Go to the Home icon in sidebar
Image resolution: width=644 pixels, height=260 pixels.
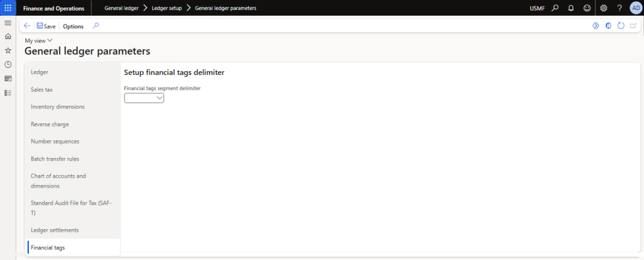(x=8, y=37)
